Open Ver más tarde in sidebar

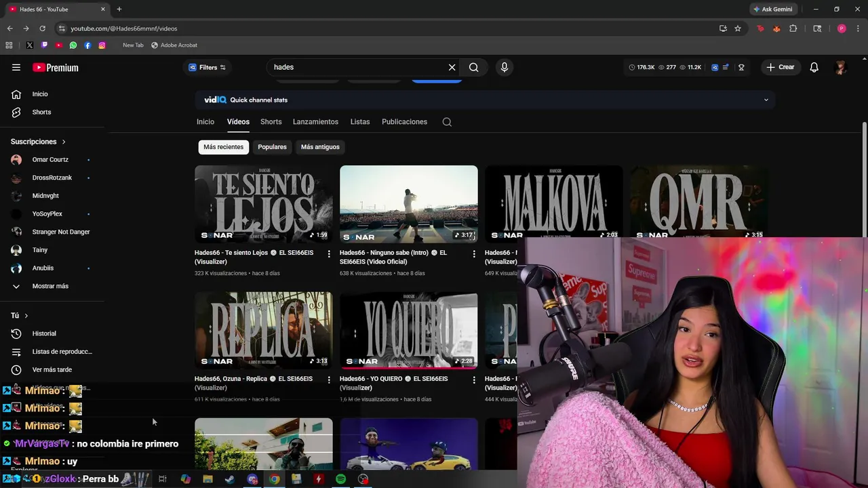click(x=52, y=369)
